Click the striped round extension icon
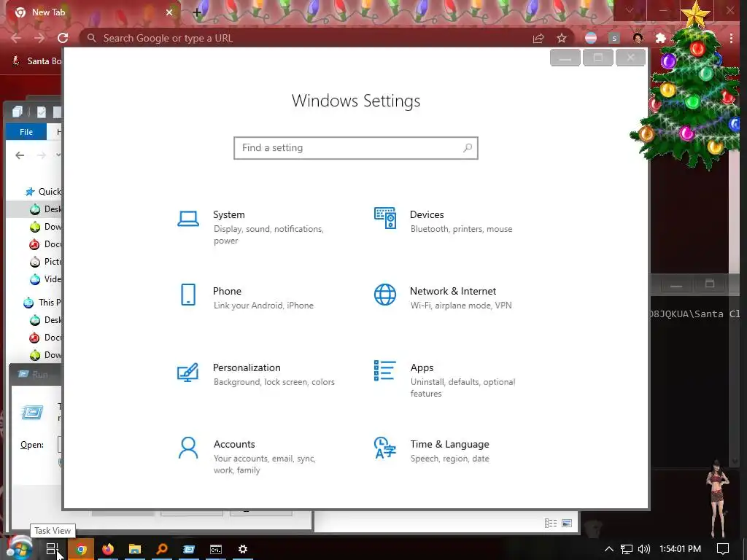This screenshot has height=560, width=747. point(591,38)
